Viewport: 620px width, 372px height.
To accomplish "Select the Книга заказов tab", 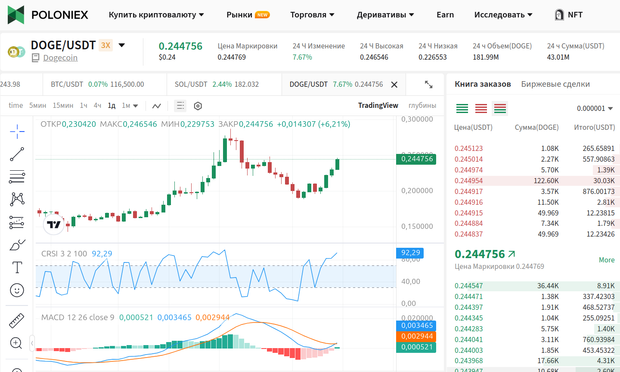I will click(482, 84).
